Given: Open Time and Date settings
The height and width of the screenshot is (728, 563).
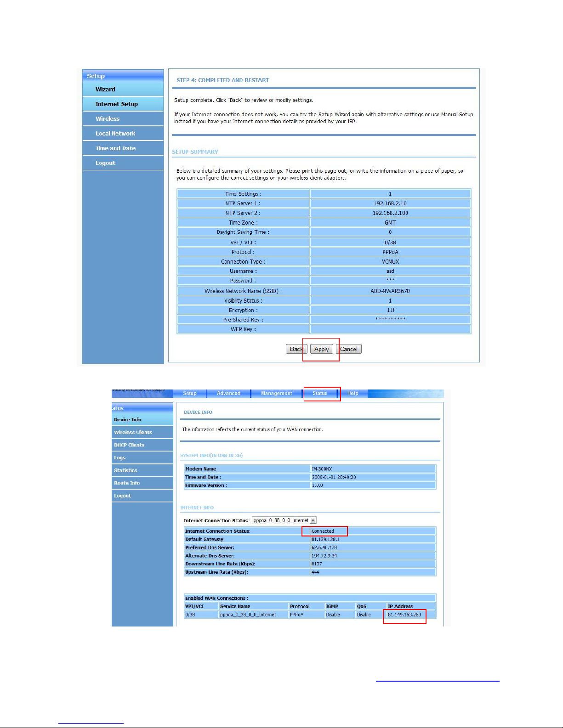Looking at the screenshot, I should 115,148.
